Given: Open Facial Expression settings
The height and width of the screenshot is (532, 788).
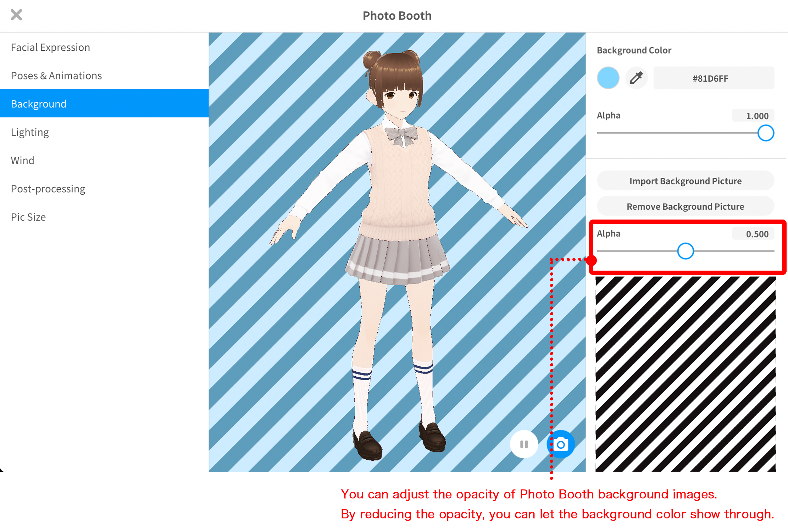Looking at the screenshot, I should click(104, 47).
